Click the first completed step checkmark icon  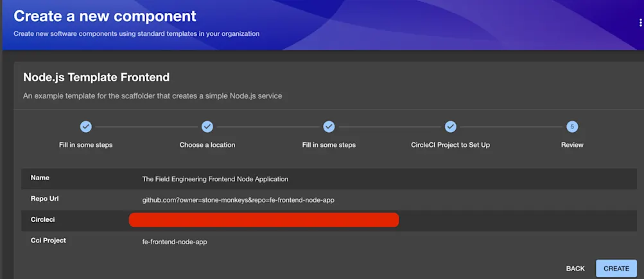86,127
